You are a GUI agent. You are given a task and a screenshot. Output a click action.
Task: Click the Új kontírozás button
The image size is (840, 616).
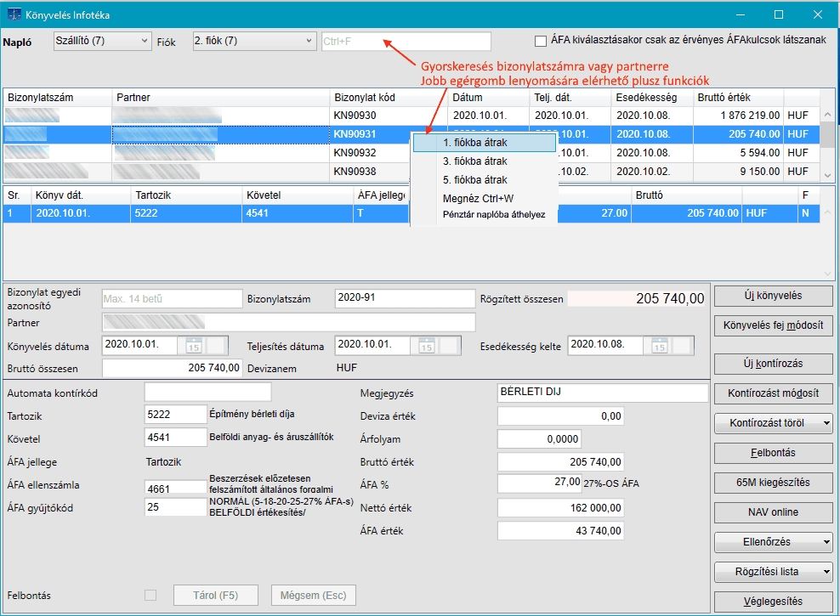(773, 364)
